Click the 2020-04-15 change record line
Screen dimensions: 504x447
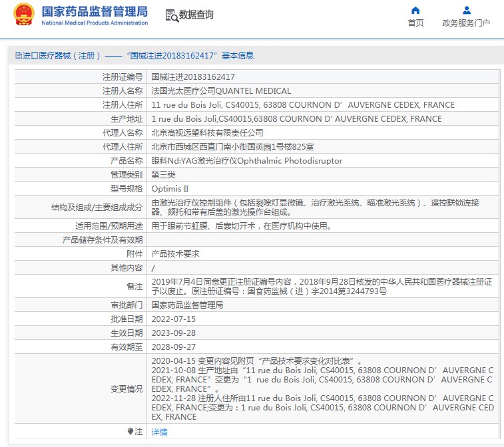click(256, 361)
